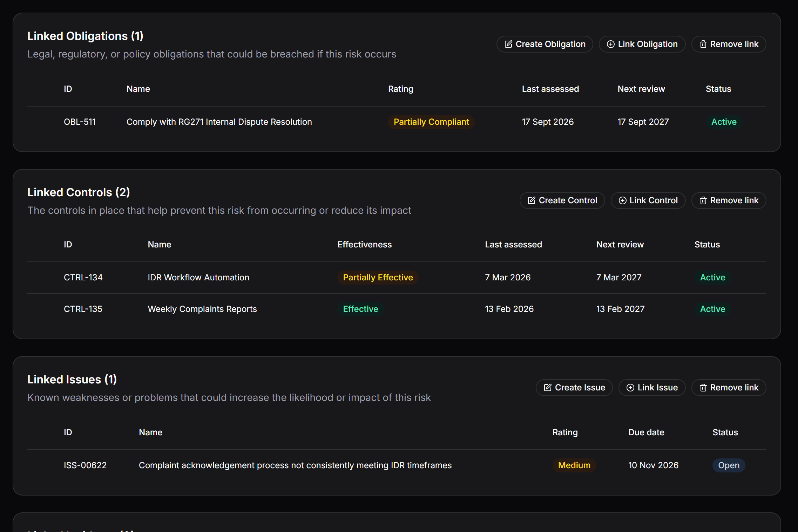Image resolution: width=798 pixels, height=532 pixels.
Task: Click the 17 Sept 2027 next review date
Action: [x=643, y=122]
